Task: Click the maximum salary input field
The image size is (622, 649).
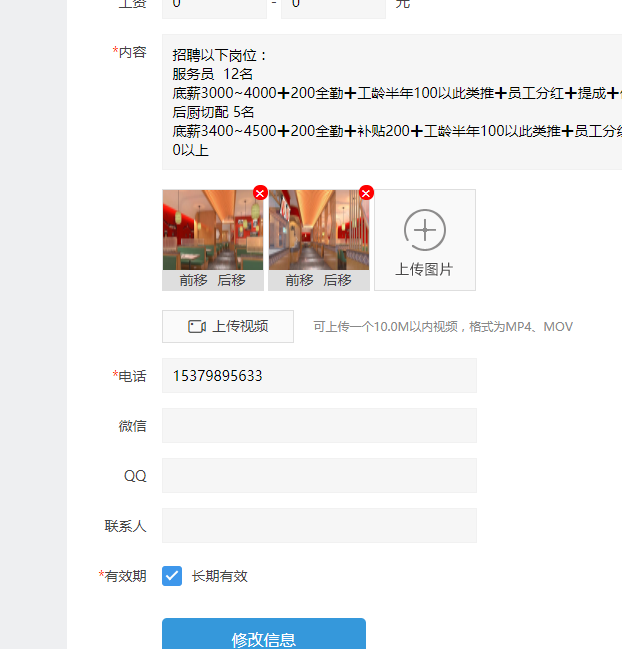Action: click(x=333, y=6)
